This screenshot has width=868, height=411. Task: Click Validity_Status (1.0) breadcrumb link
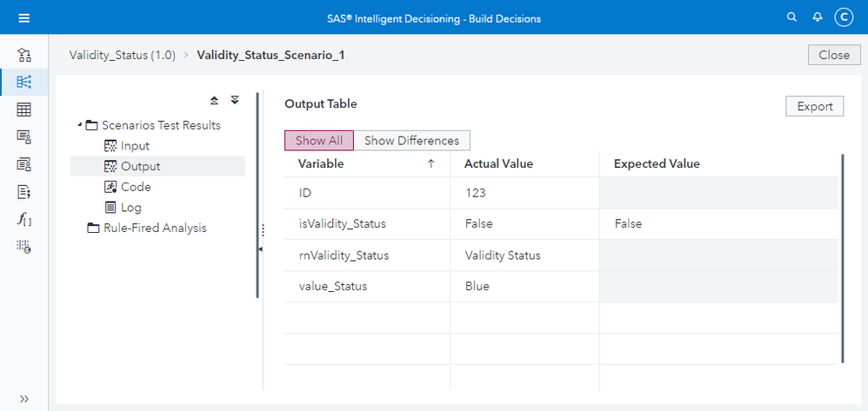tap(123, 55)
